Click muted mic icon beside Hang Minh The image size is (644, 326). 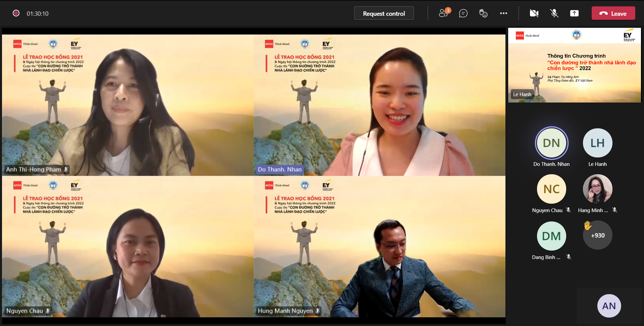pyautogui.click(x=614, y=210)
